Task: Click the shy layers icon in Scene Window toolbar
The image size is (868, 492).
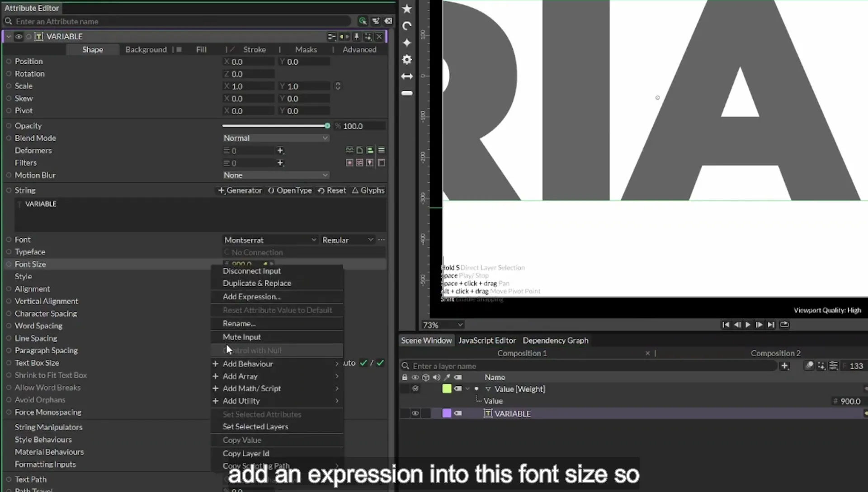Action: 809,366
